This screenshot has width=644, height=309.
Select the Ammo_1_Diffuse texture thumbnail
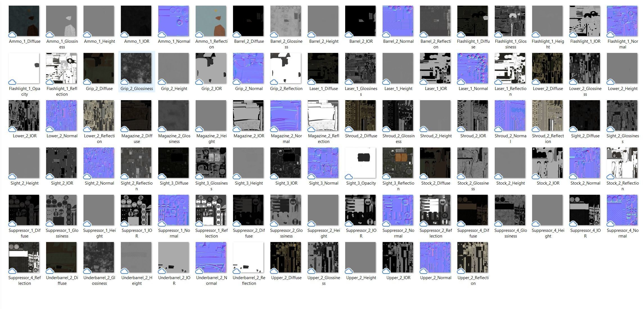(x=24, y=21)
